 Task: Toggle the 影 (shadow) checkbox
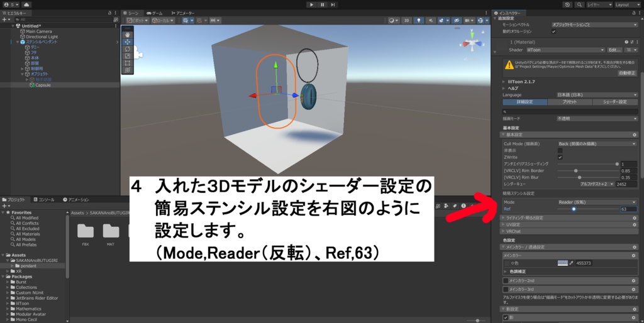coord(506,317)
